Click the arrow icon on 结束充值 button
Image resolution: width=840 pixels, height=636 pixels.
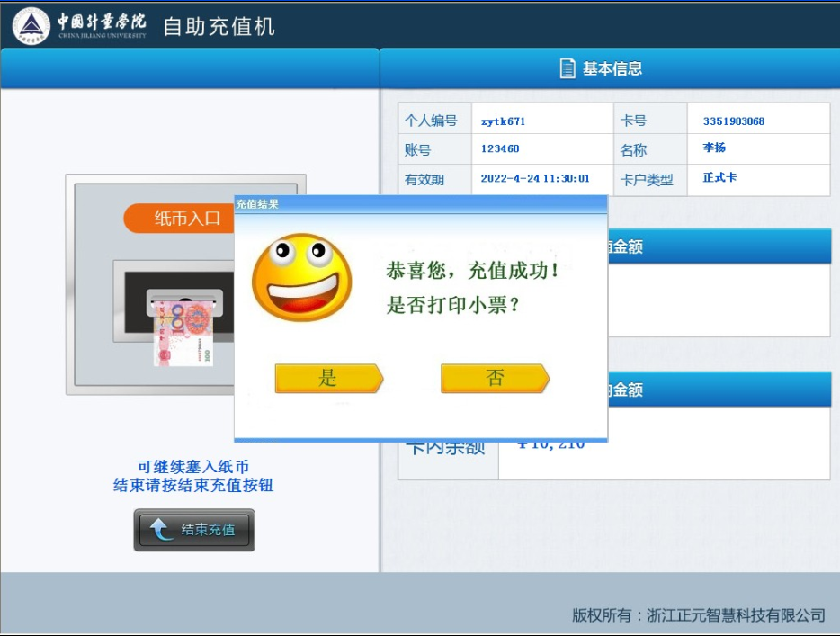point(161,530)
